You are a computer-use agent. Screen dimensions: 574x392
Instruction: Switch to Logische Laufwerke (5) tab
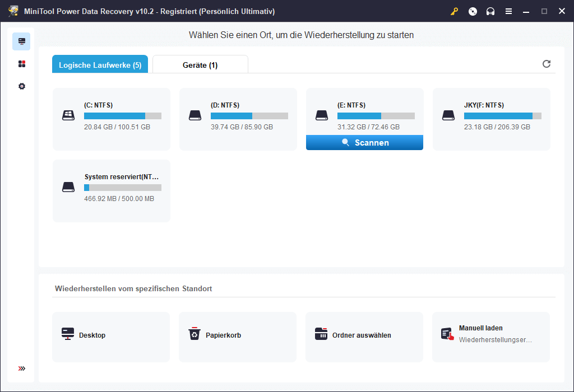pos(100,64)
